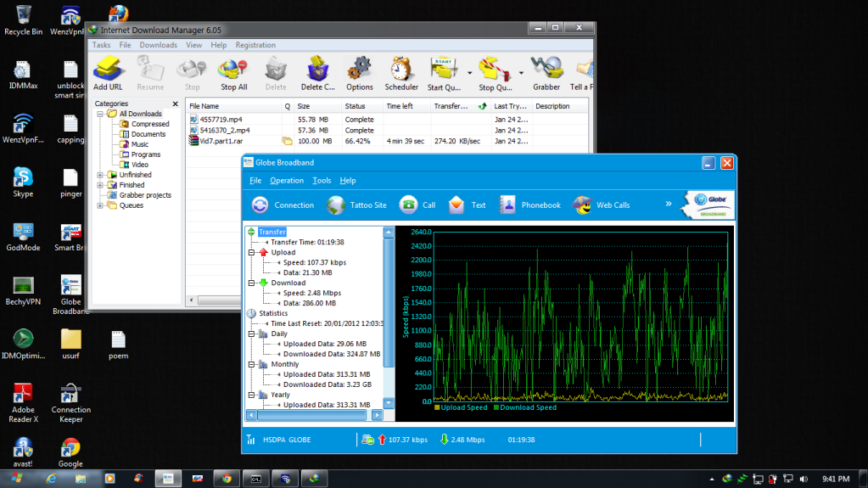
Task: Click scroll down arrow in Transfer tree
Action: point(389,403)
